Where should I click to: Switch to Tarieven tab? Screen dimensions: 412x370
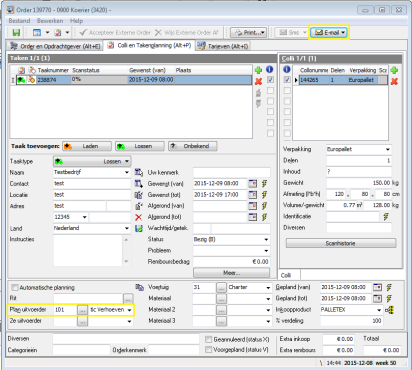223,46
